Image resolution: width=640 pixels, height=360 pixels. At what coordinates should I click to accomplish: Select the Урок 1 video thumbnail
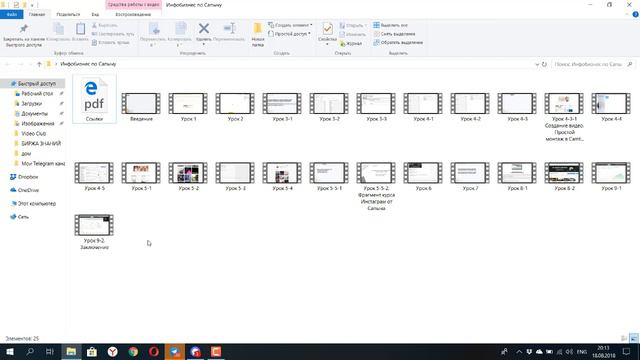(x=188, y=103)
